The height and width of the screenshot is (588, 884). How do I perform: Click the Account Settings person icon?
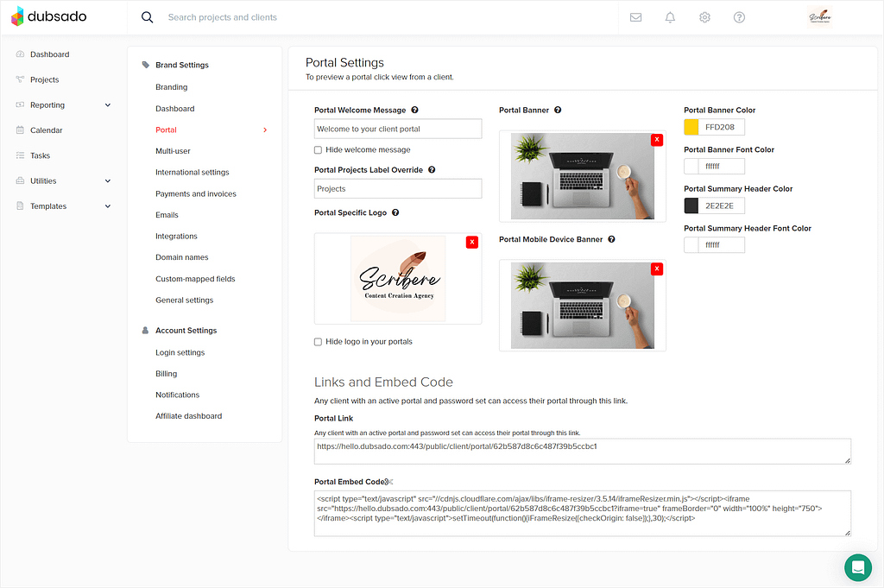[x=145, y=331]
